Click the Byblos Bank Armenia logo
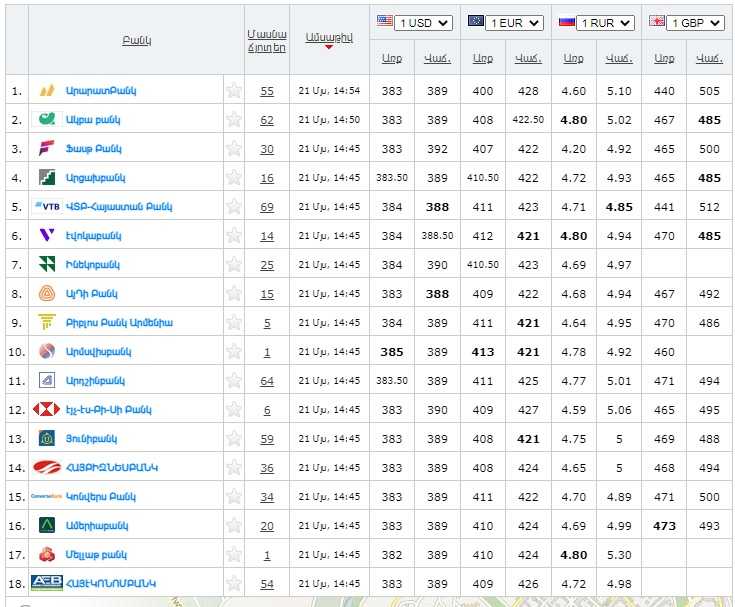The image size is (735, 607). [x=46, y=323]
